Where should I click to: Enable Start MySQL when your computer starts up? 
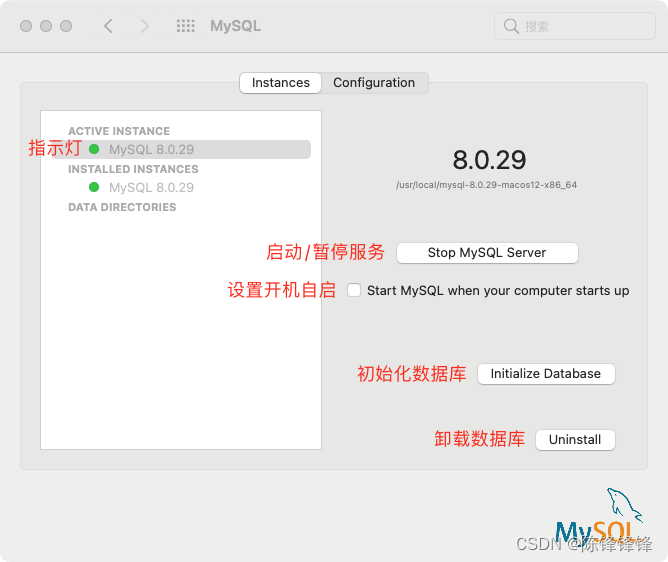[x=354, y=290]
